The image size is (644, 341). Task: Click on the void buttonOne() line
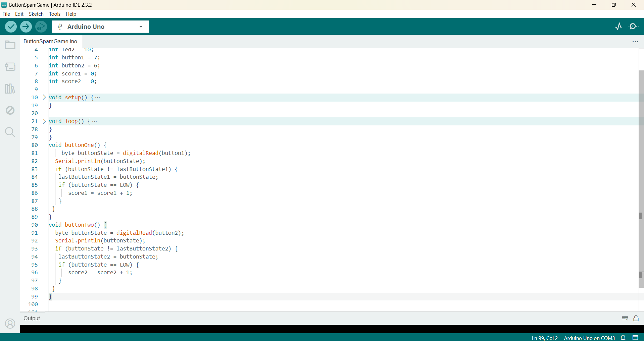click(78, 145)
